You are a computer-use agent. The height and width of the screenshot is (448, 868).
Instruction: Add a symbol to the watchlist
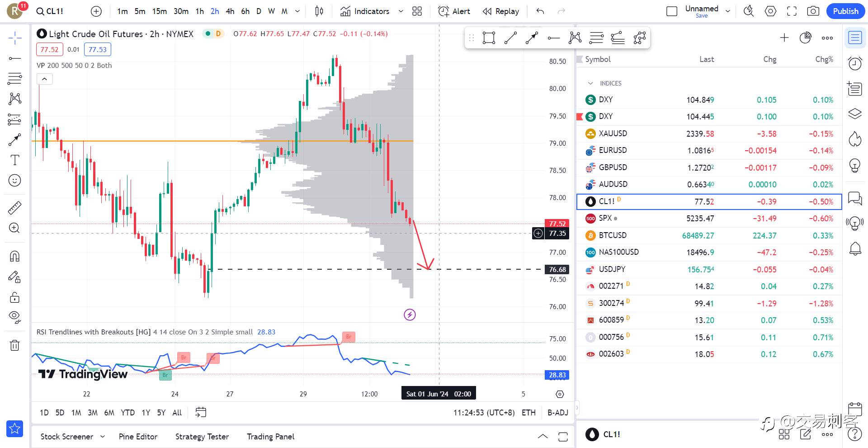[x=784, y=38]
